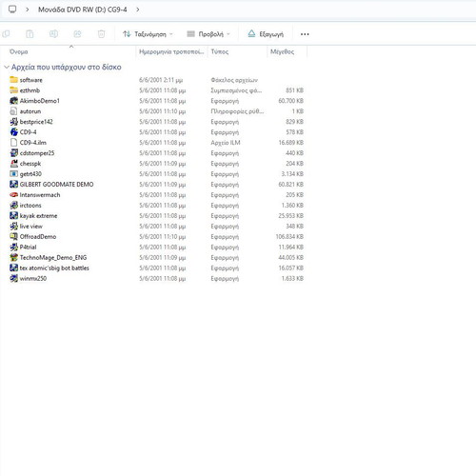Click the file name 'OffroadDemo'
The width and height of the screenshot is (476, 476).
coord(38,237)
